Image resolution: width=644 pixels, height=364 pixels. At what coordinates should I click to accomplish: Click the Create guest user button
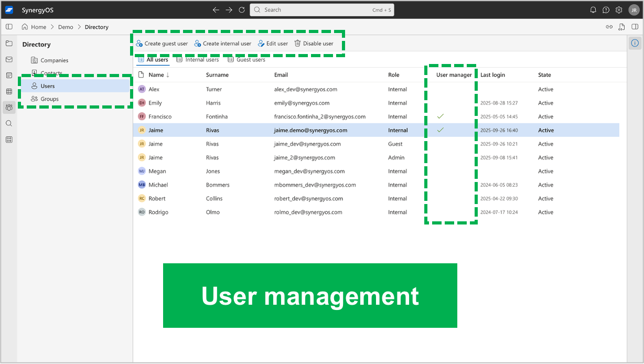pos(162,44)
